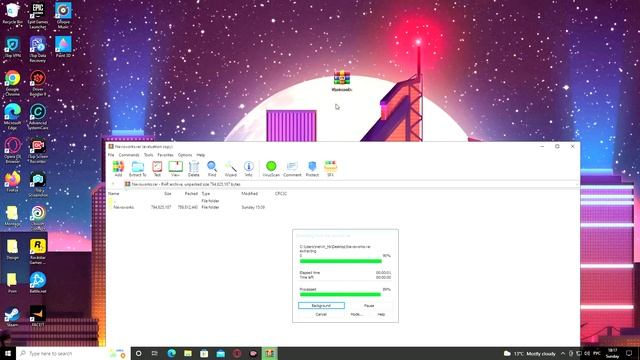Sort list by Type column header

[x=206, y=193]
